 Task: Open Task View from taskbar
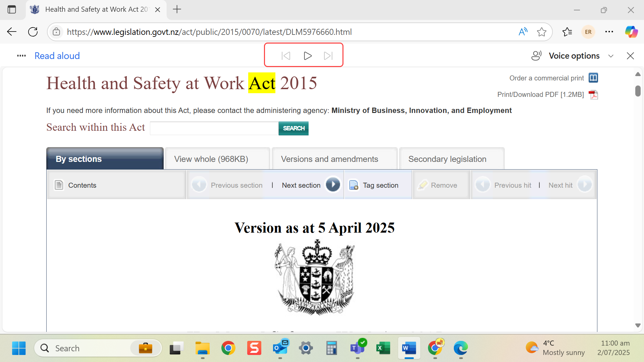point(176,348)
